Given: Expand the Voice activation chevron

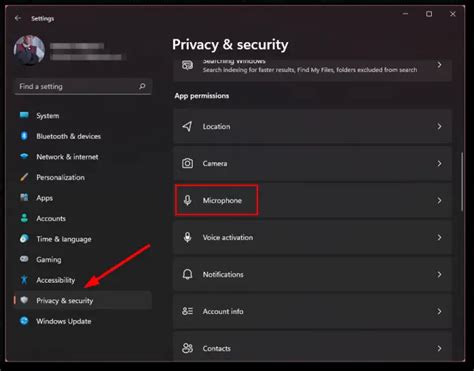Looking at the screenshot, I should (x=439, y=237).
